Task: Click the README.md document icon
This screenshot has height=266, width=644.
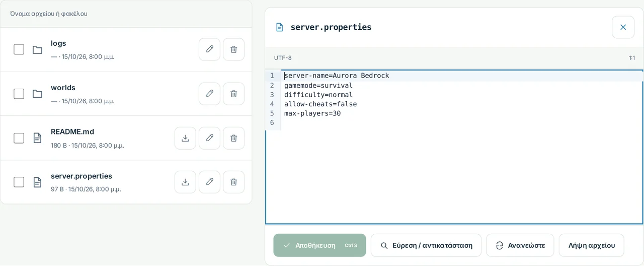Action: [x=37, y=138]
